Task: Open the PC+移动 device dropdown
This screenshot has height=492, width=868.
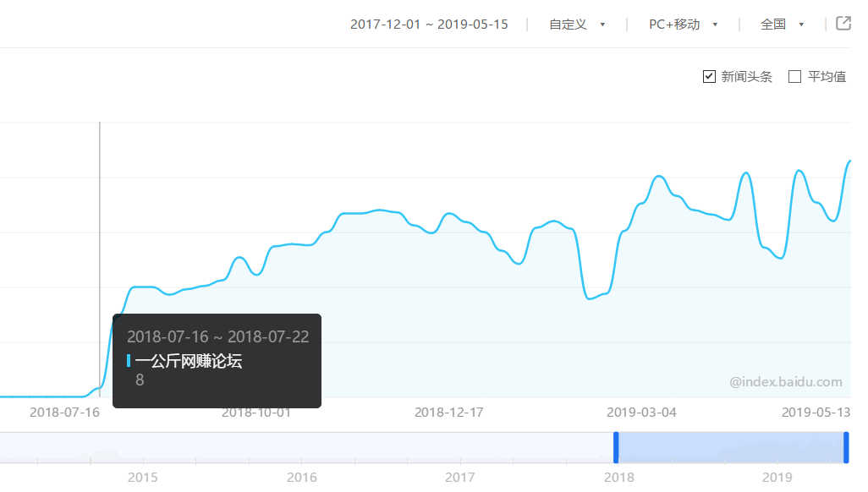Action: point(683,25)
